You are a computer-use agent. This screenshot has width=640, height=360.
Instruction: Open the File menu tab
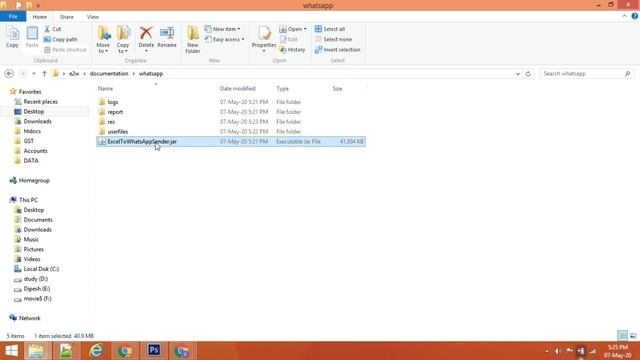click(x=13, y=16)
